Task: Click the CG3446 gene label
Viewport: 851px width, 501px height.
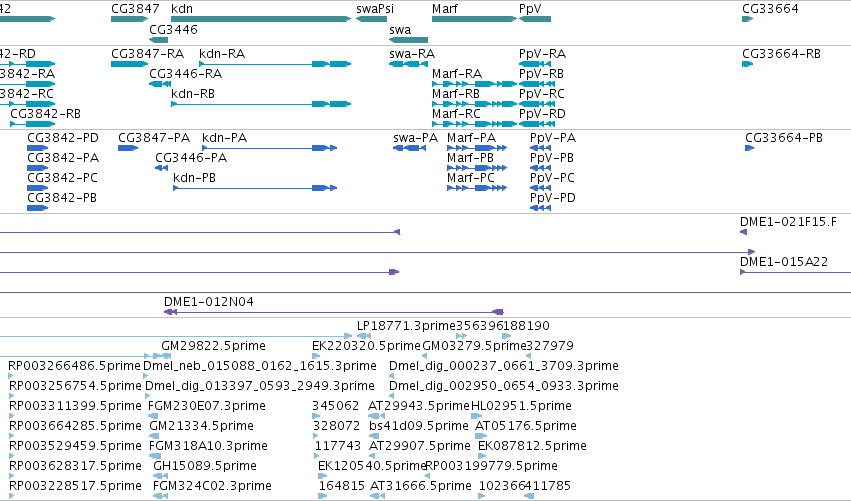Action: 173,29
